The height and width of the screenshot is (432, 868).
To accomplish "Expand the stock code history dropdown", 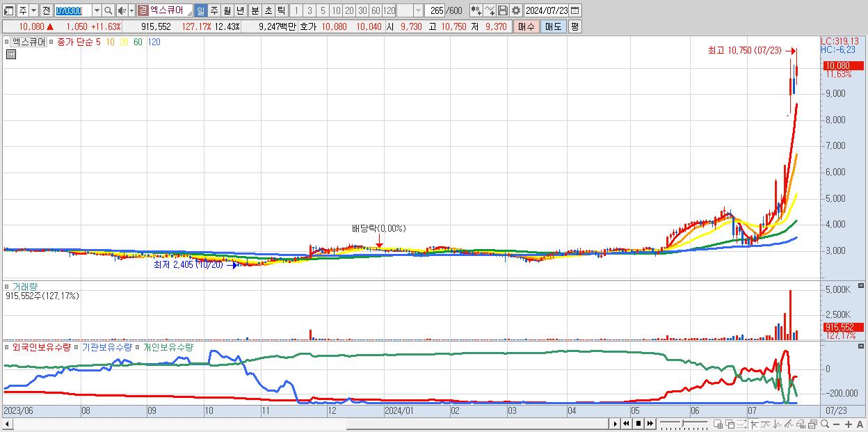I will pyautogui.click(x=97, y=10).
